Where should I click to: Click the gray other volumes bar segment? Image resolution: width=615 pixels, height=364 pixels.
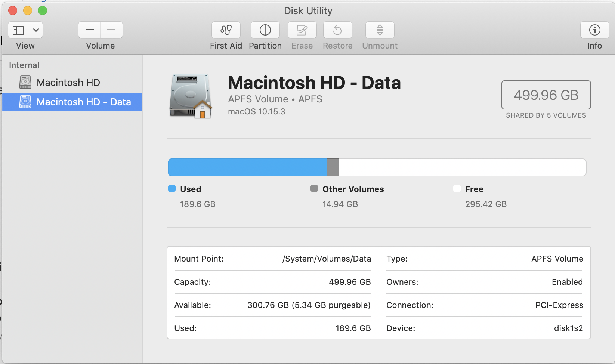(333, 167)
